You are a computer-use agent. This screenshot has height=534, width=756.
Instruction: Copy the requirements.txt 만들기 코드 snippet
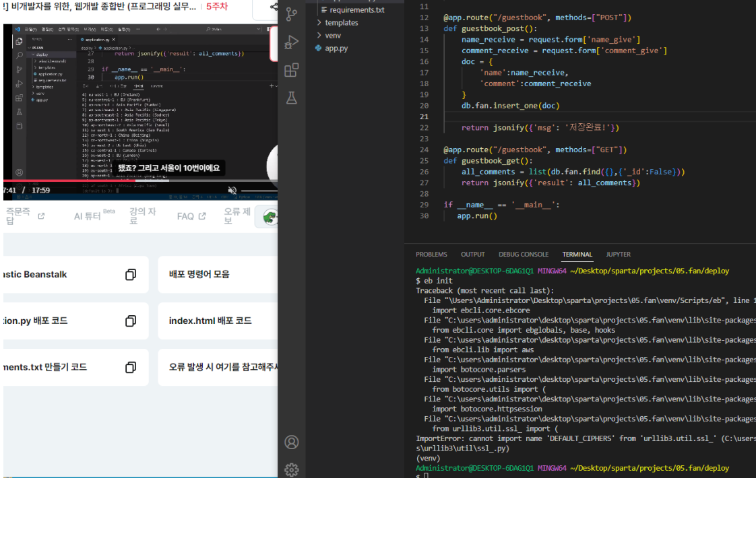coord(131,367)
